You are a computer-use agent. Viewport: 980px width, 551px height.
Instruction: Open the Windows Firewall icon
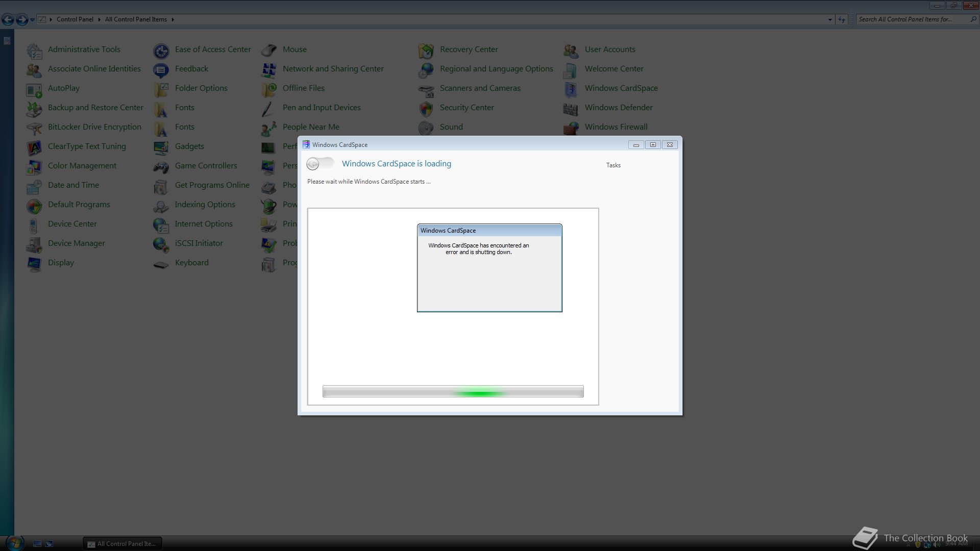(x=571, y=128)
